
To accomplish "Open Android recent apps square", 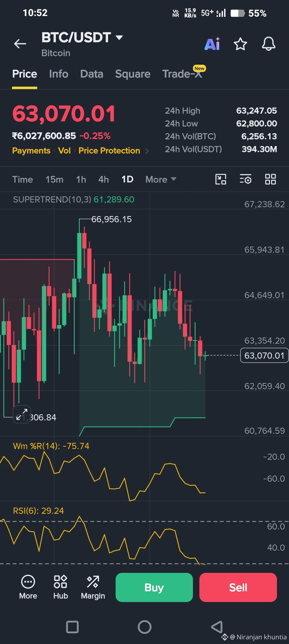I will coord(72,627).
